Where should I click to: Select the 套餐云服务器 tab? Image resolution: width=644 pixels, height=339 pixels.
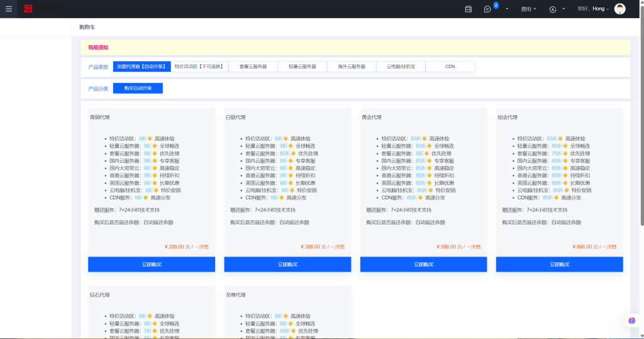(x=253, y=67)
